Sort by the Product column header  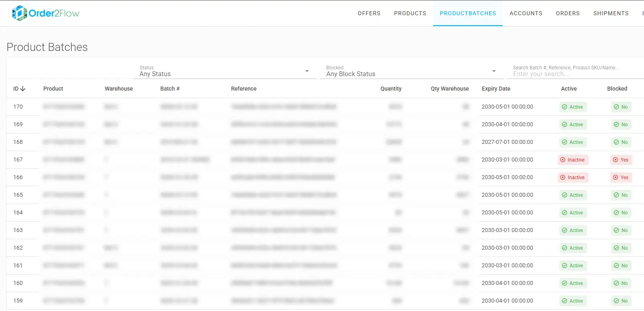pos(53,89)
